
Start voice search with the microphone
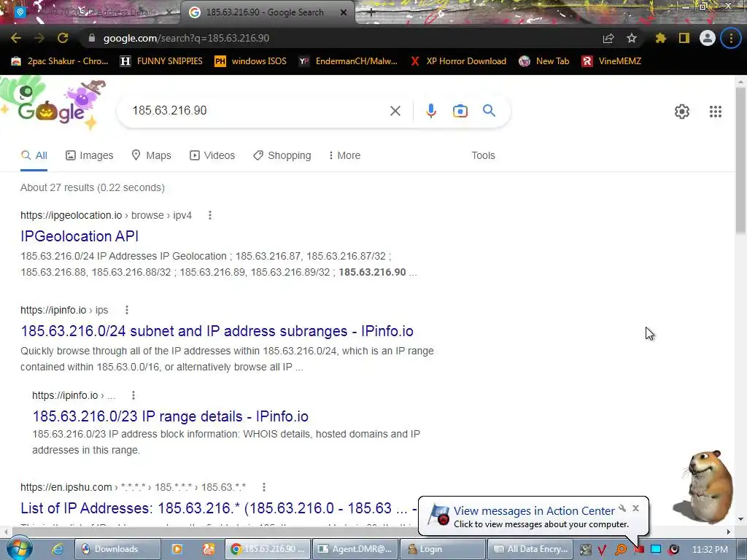point(430,111)
